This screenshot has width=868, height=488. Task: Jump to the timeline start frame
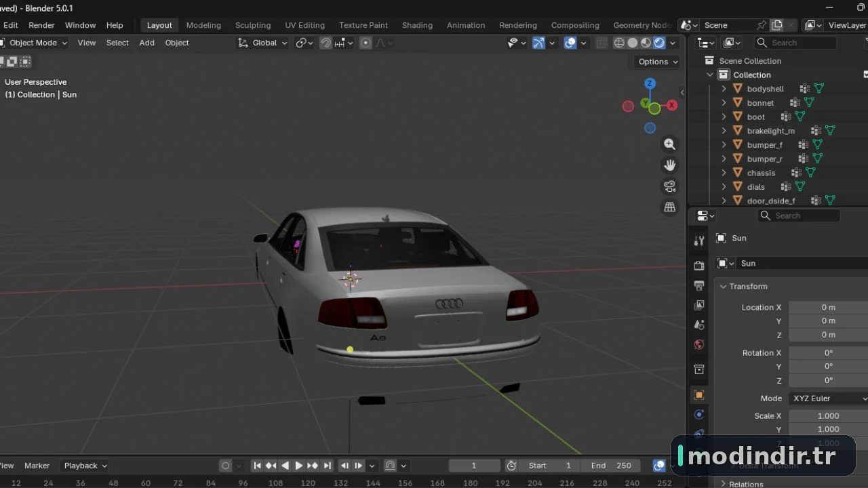click(257, 466)
